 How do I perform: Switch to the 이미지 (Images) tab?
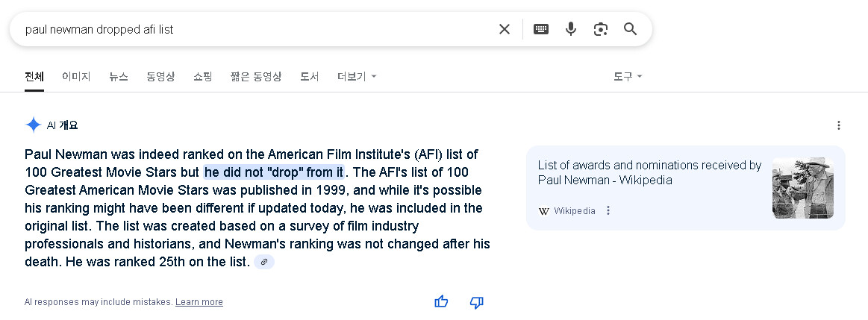(76, 76)
